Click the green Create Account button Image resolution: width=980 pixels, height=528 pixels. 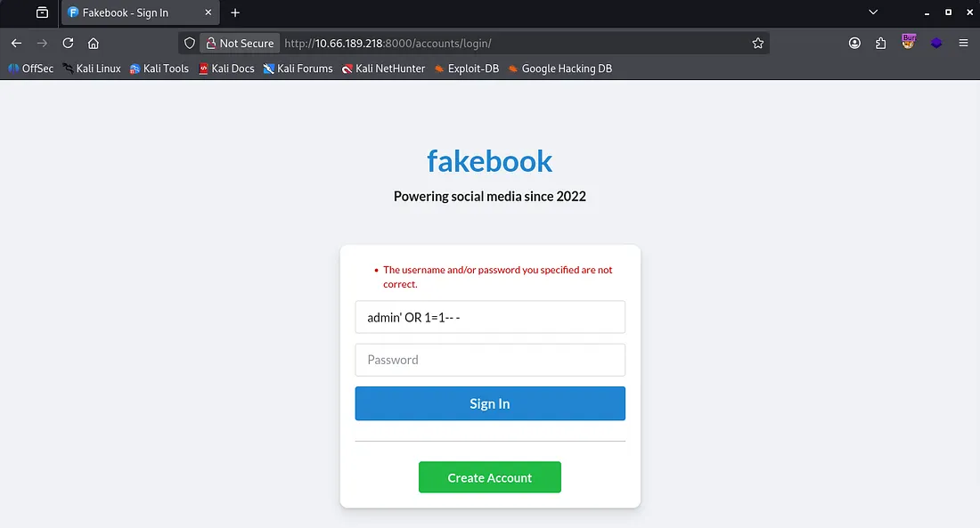click(490, 477)
